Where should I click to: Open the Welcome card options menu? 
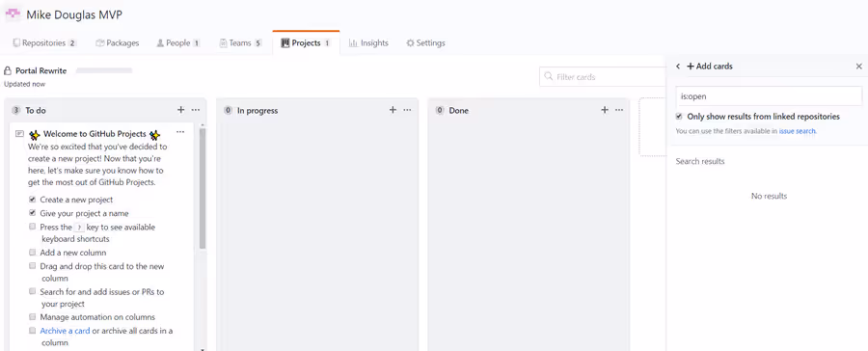tap(180, 132)
